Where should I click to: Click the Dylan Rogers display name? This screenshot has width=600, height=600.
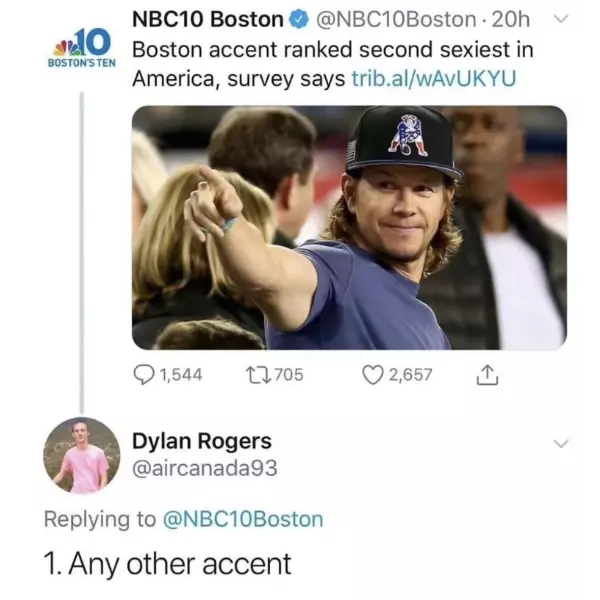202,441
